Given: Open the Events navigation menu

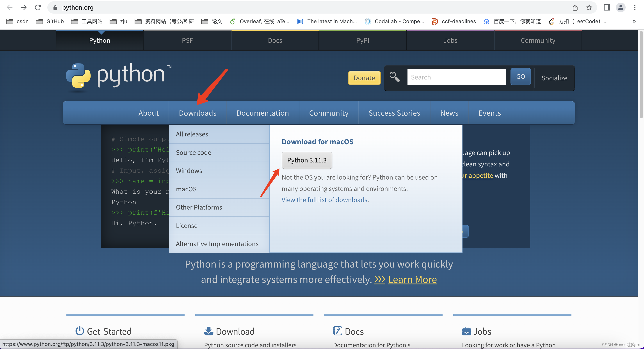Looking at the screenshot, I should [489, 113].
